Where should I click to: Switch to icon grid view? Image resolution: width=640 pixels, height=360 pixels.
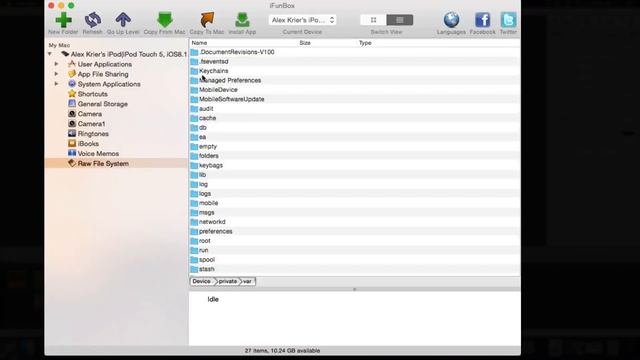coord(373,20)
